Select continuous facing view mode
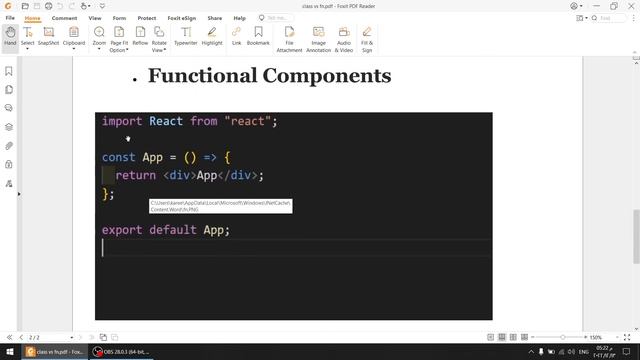640x360 pixels. [524, 337]
